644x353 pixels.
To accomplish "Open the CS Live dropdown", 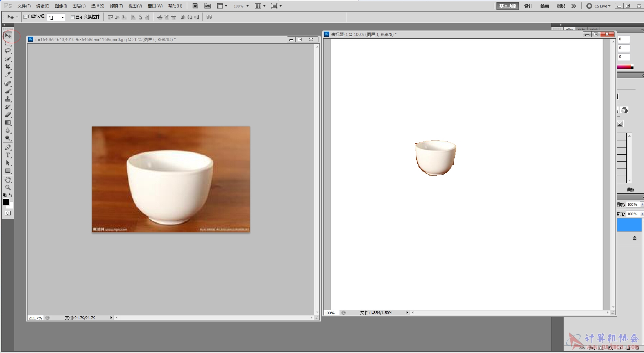I will [x=599, y=6].
